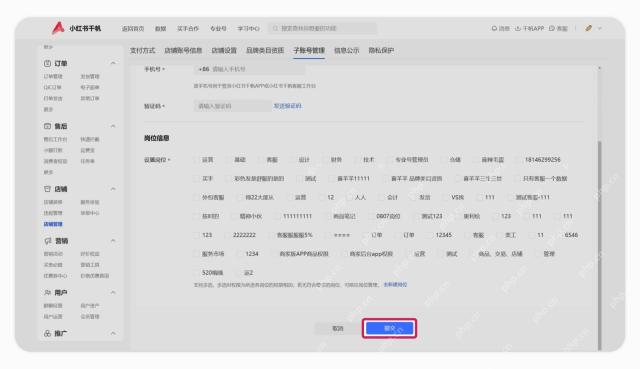
Task: Click the 用户 users icon in sidebar
Action: [47, 293]
